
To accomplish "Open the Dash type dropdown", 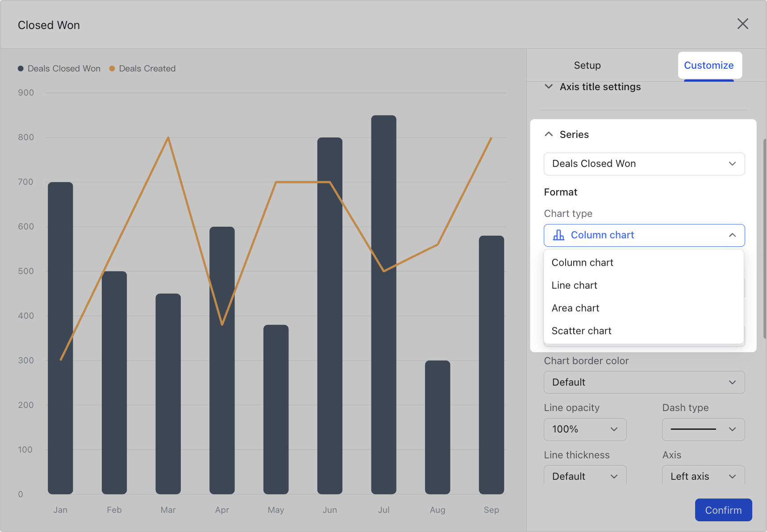I will [704, 429].
